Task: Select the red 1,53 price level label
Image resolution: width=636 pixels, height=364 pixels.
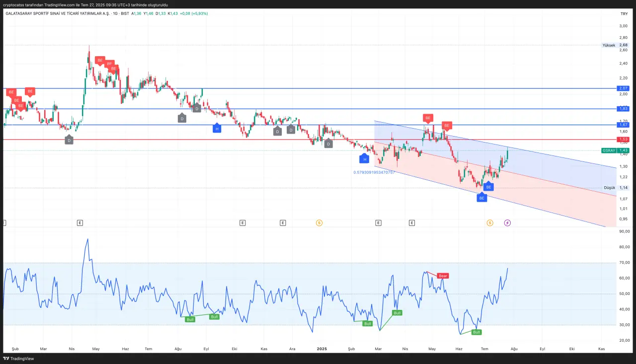Action: pyautogui.click(x=623, y=140)
